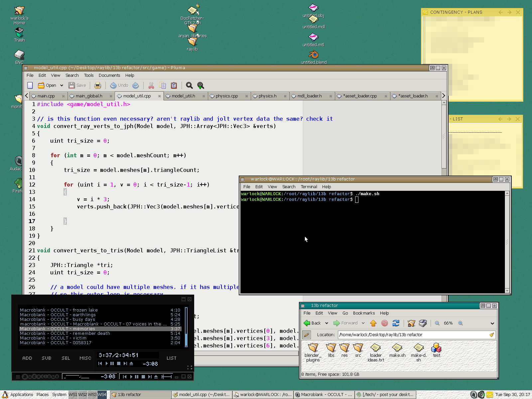
Task: Click the Back button in file manager
Action: [313, 323]
